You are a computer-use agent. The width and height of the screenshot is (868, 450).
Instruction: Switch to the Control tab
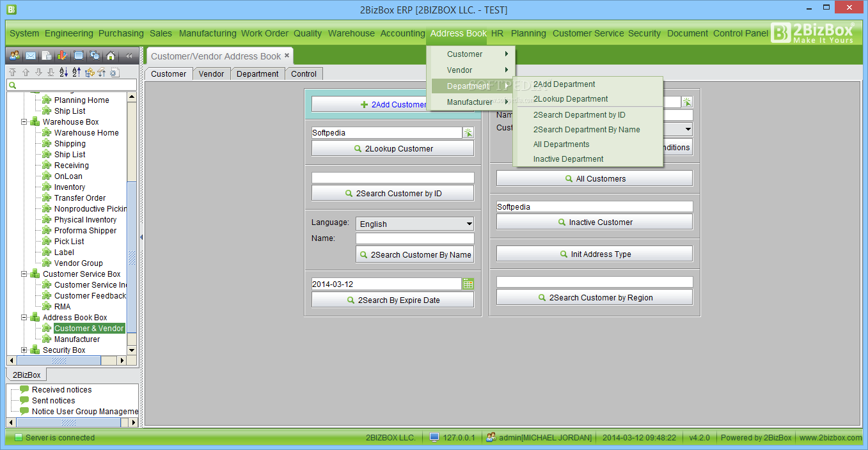[304, 74]
